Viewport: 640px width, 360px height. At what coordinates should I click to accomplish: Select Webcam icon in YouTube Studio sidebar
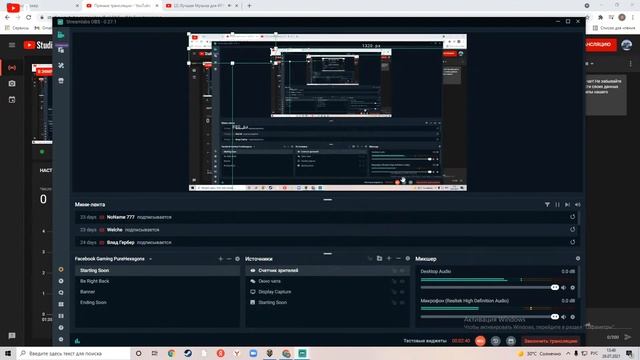[12, 84]
